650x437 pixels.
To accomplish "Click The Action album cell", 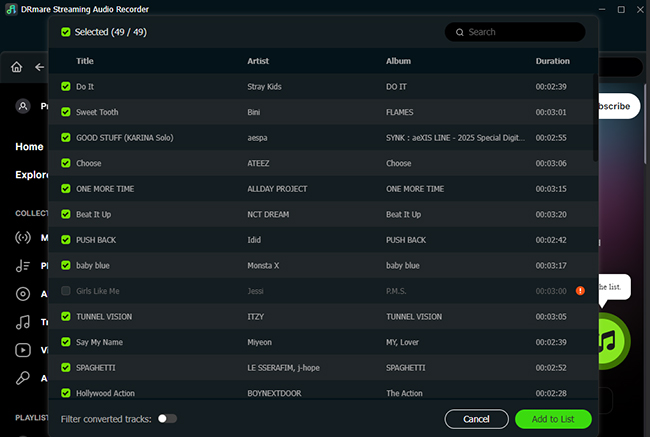I will pos(404,393).
